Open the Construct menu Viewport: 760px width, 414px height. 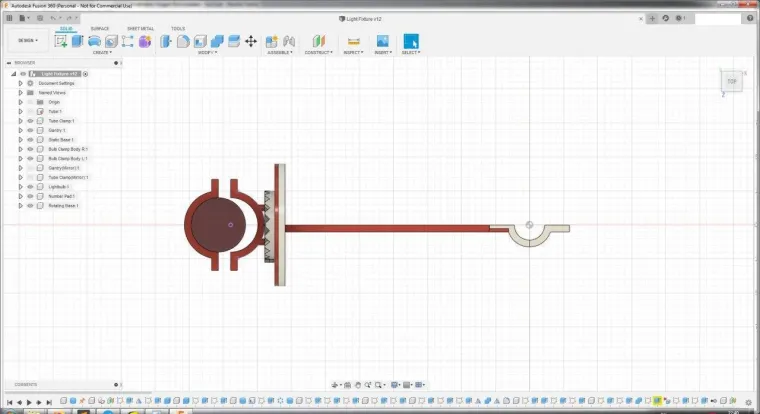tap(318, 52)
